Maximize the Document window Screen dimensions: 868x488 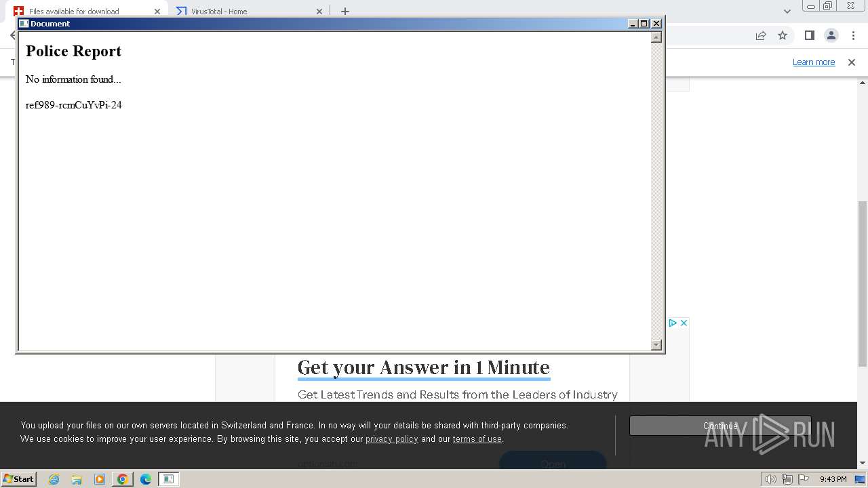click(644, 23)
